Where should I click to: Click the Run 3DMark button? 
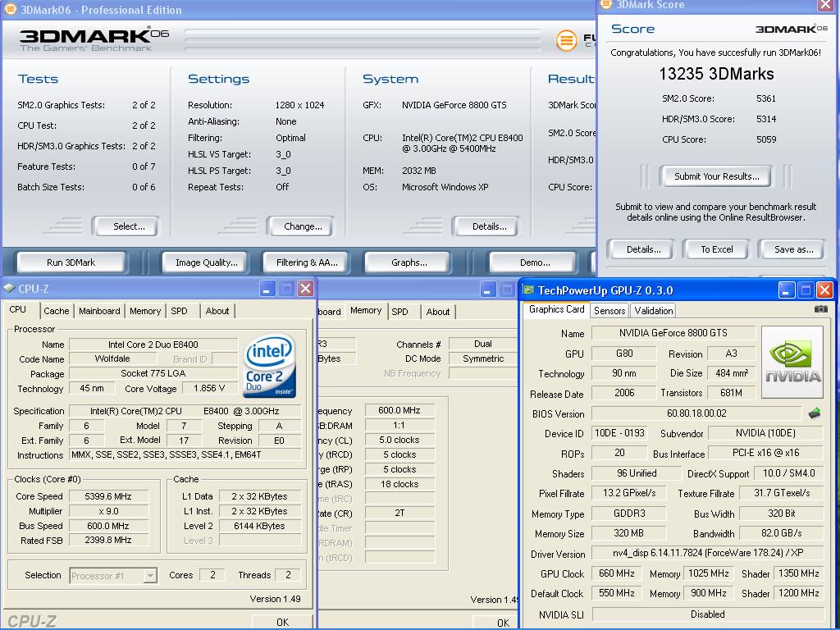coord(71,262)
